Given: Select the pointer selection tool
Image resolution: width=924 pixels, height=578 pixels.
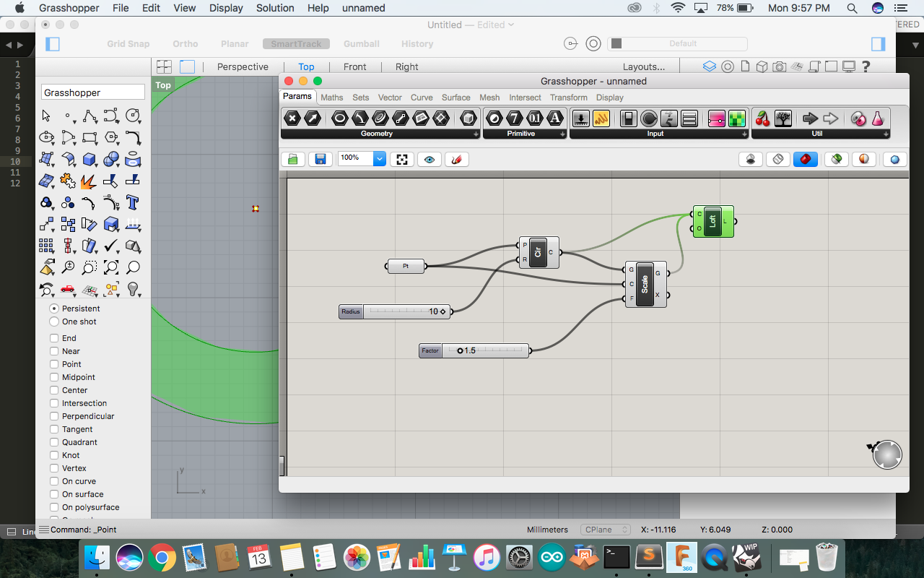Looking at the screenshot, I should 46,116.
